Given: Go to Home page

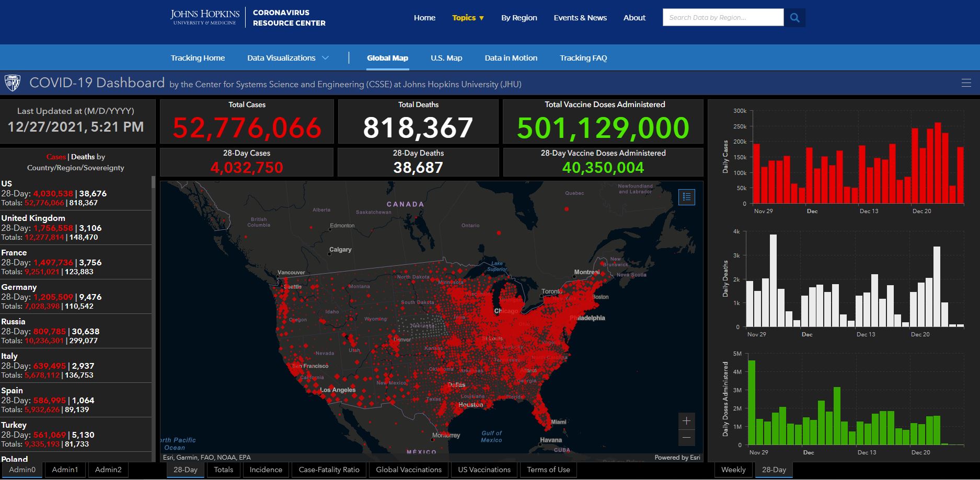Looking at the screenshot, I should pos(424,18).
